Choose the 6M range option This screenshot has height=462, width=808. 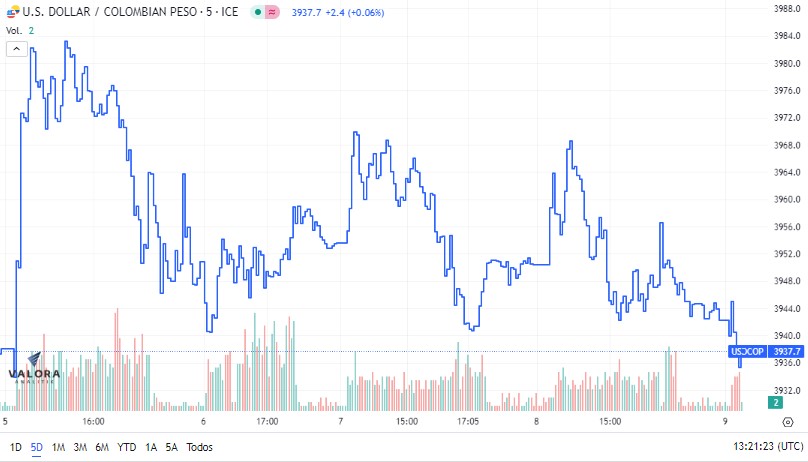[102, 447]
